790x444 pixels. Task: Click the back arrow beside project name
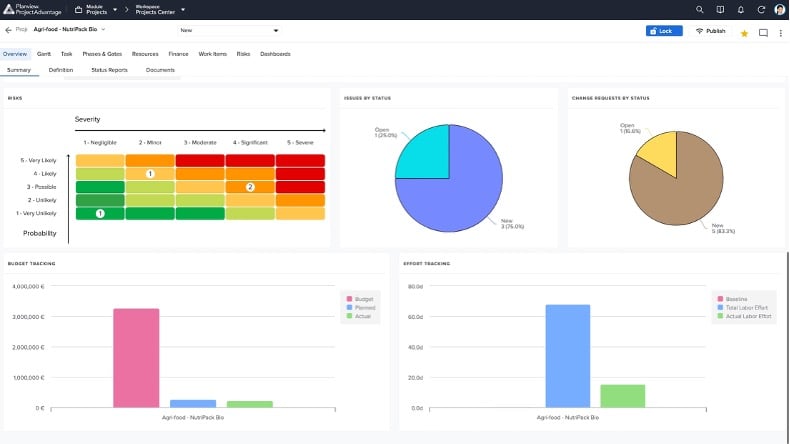point(8,30)
